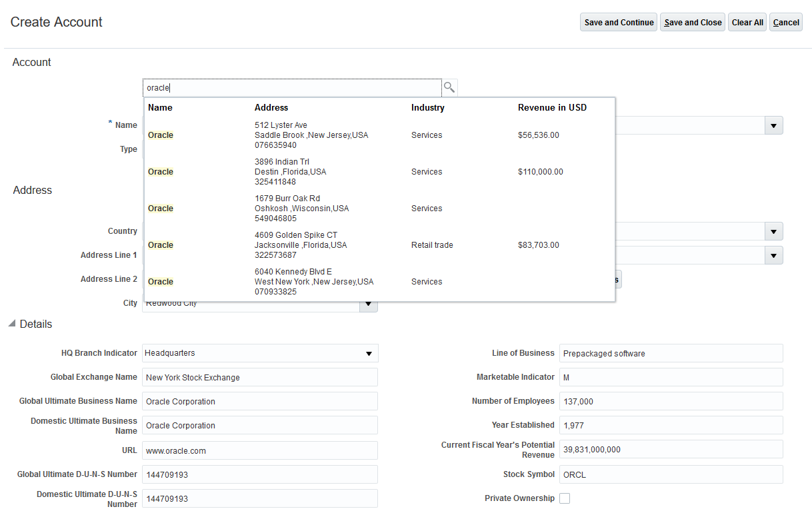
Task: Click the Address column header
Action: point(271,107)
